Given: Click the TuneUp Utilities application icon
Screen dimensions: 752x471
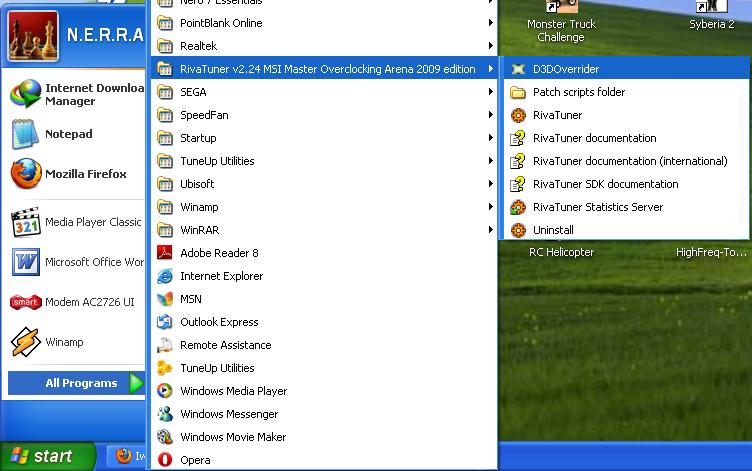Looking at the screenshot, I should [x=165, y=368].
